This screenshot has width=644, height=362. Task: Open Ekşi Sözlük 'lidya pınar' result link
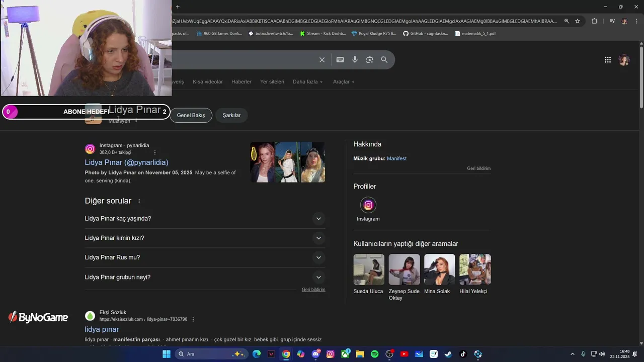102,329
